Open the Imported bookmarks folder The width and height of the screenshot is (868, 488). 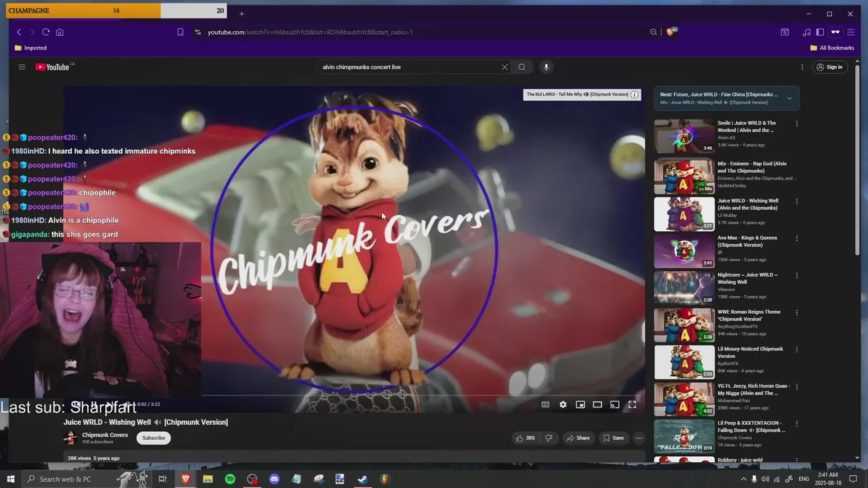pos(31,48)
